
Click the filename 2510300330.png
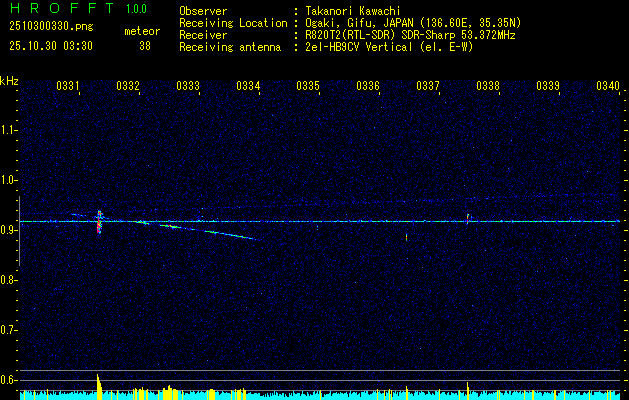(51, 27)
